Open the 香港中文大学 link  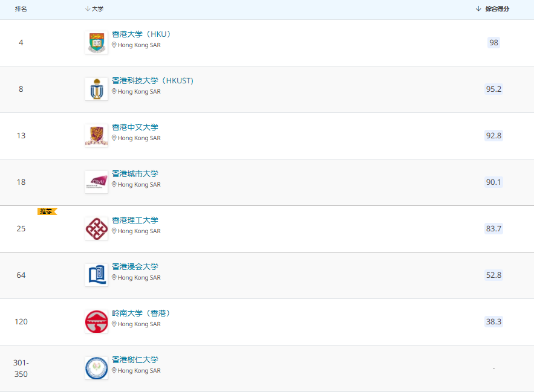pyautogui.click(x=135, y=127)
